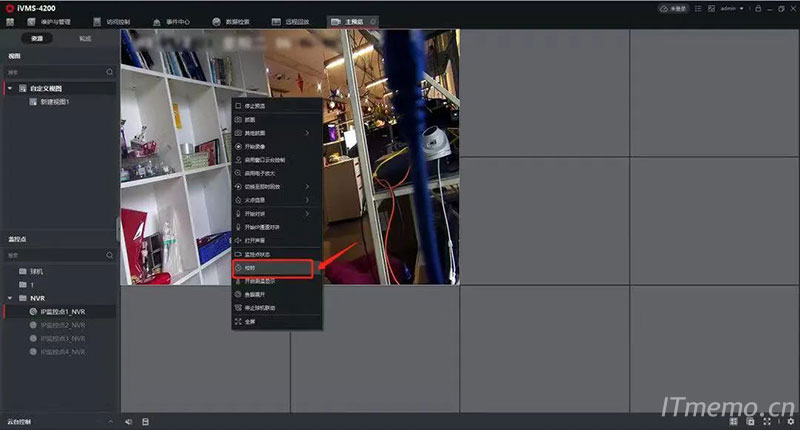The width and height of the screenshot is (800, 430).
Task: Click the 全屏 fullscreen icon in menu
Action: 238,322
